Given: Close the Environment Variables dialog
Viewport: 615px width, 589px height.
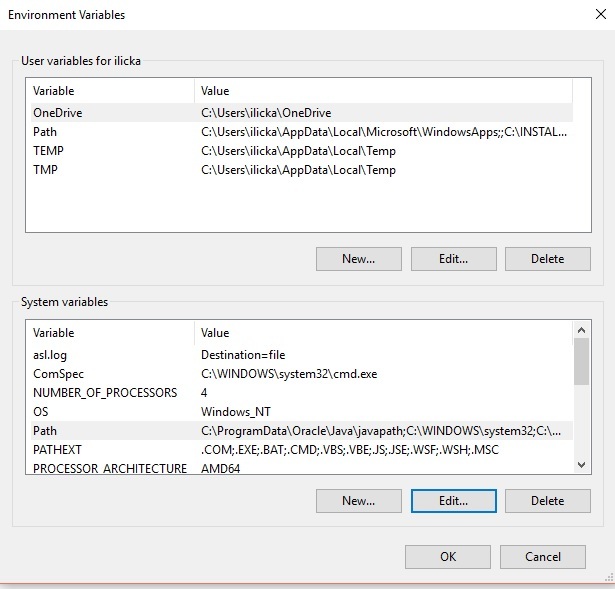Looking at the screenshot, I should [600, 15].
